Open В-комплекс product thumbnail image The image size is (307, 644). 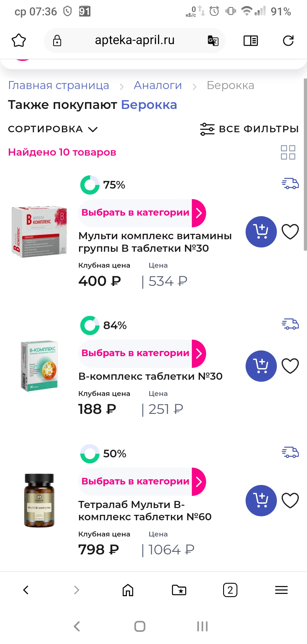(x=39, y=366)
